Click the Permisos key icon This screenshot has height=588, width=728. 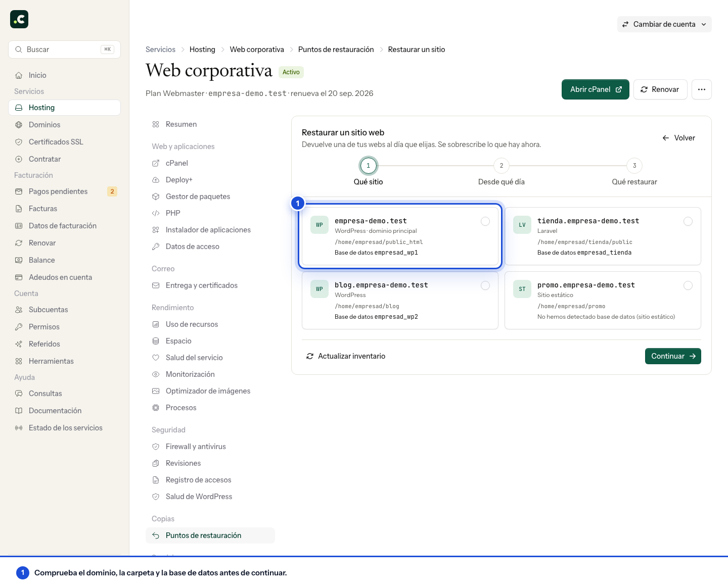(19, 327)
